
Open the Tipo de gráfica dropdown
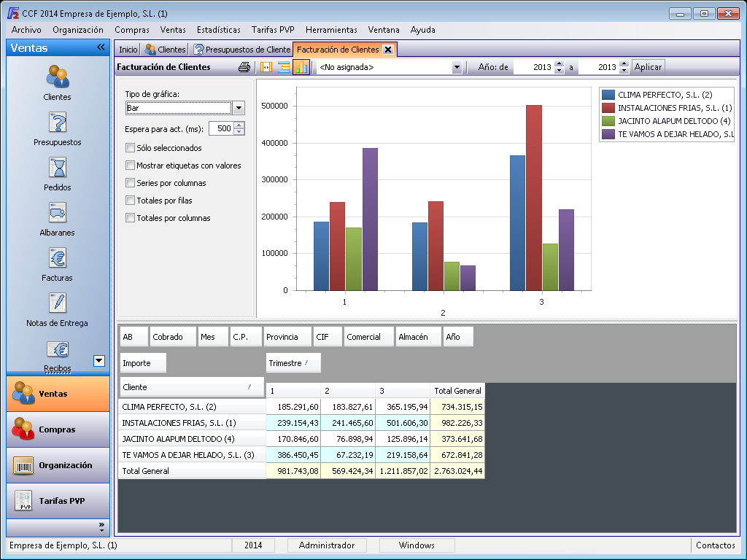[239, 108]
